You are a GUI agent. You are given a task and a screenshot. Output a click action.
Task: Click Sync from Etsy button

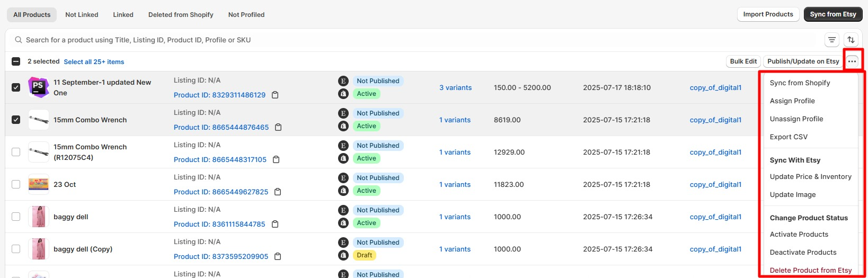(x=832, y=14)
